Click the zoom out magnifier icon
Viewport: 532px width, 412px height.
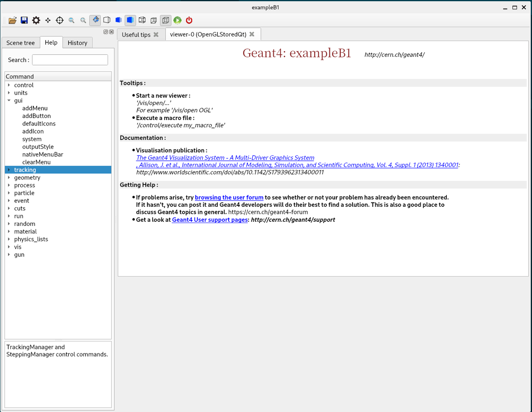pos(71,20)
